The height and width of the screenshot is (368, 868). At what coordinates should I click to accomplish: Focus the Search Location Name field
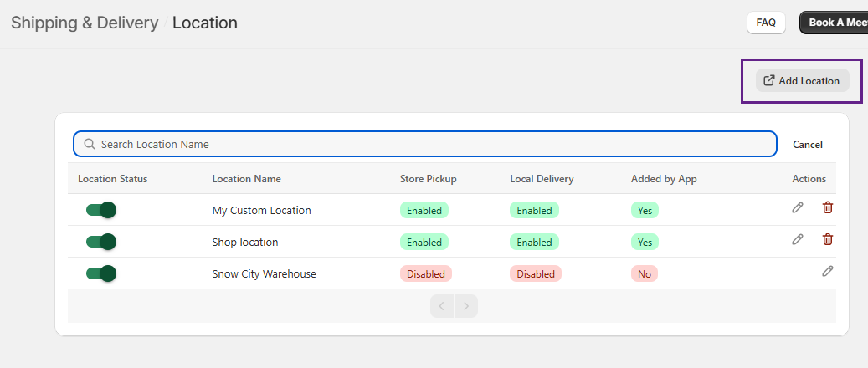tap(435, 144)
